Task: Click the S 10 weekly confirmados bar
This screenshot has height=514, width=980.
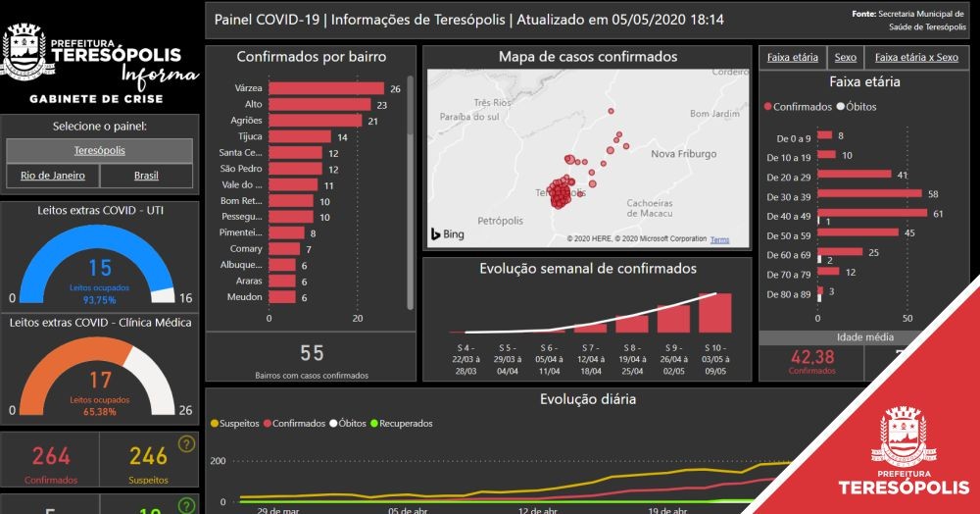Action: pos(714,314)
